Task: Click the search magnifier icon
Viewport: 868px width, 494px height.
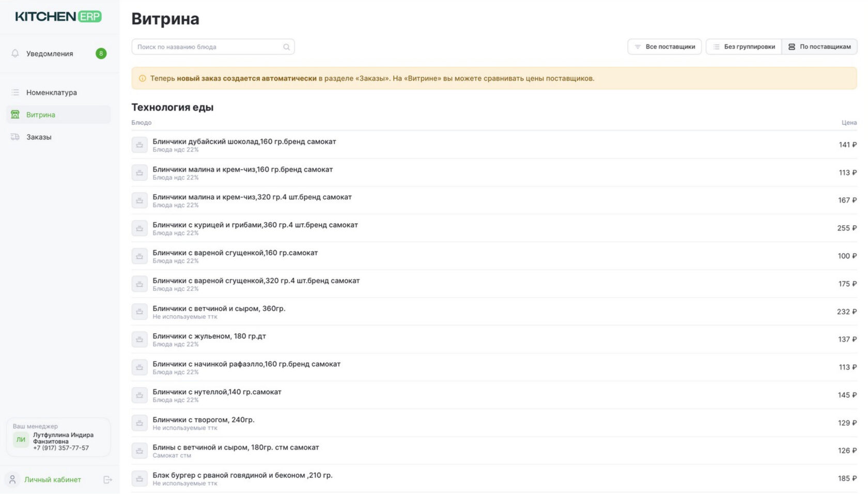Action: coord(286,47)
